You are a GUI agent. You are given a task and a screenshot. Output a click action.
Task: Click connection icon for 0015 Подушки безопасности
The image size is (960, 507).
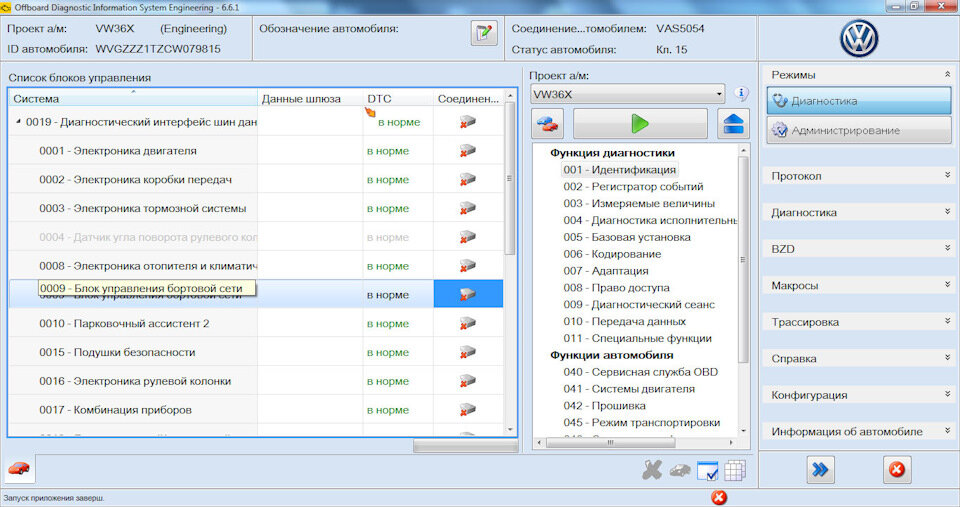468,352
